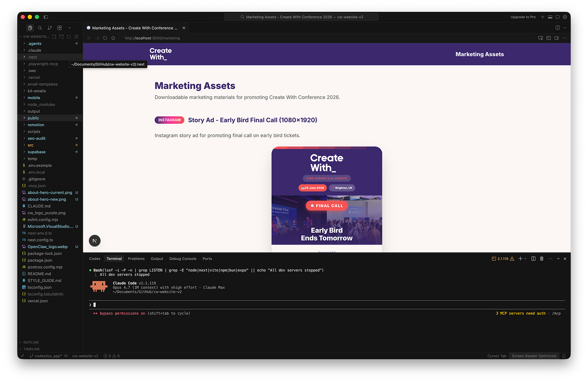
Task: Split the editor right
Action: pos(557,27)
